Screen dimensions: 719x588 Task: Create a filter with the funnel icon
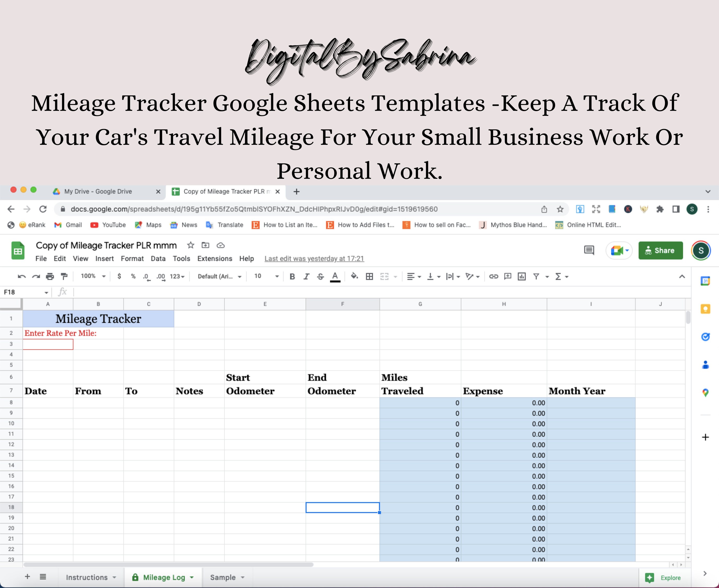pos(536,277)
